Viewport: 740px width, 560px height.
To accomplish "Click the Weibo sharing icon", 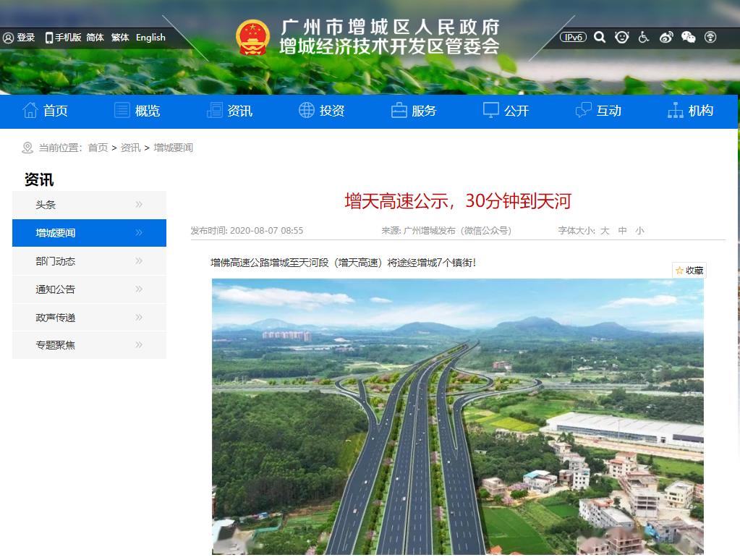I will (x=665, y=37).
